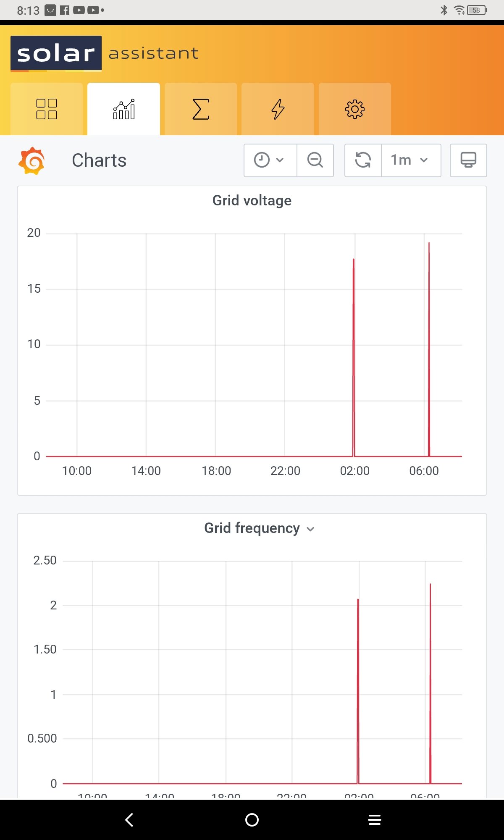The image size is (504, 840).
Task: Click the 02:00 voltage spike
Action: tap(354, 357)
